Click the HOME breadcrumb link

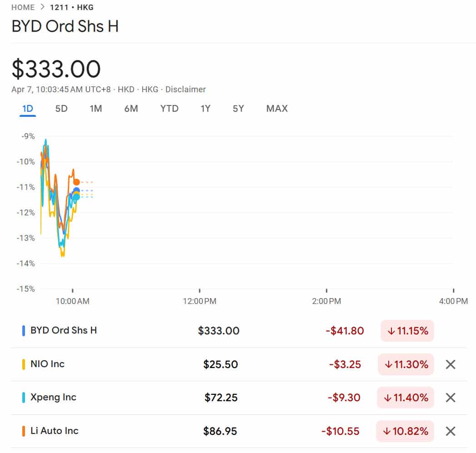pyautogui.click(x=23, y=7)
